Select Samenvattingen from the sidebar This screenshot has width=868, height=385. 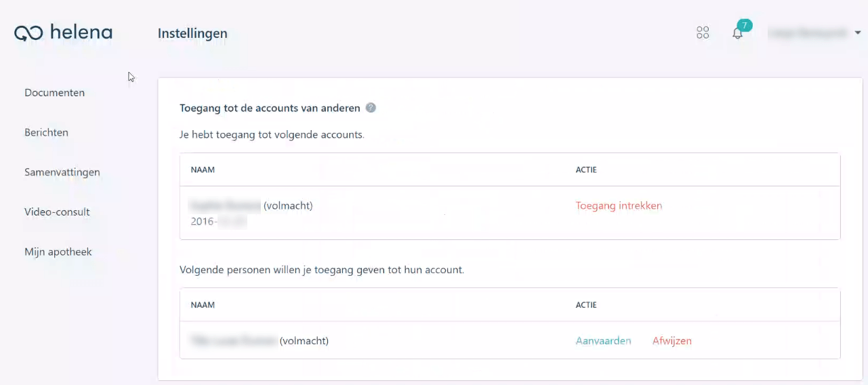[x=62, y=172]
